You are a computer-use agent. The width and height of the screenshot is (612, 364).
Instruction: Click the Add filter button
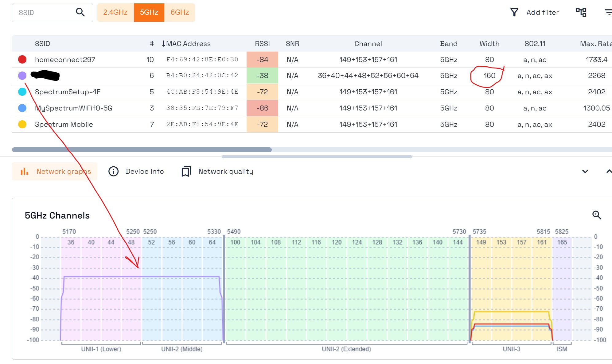(x=543, y=12)
